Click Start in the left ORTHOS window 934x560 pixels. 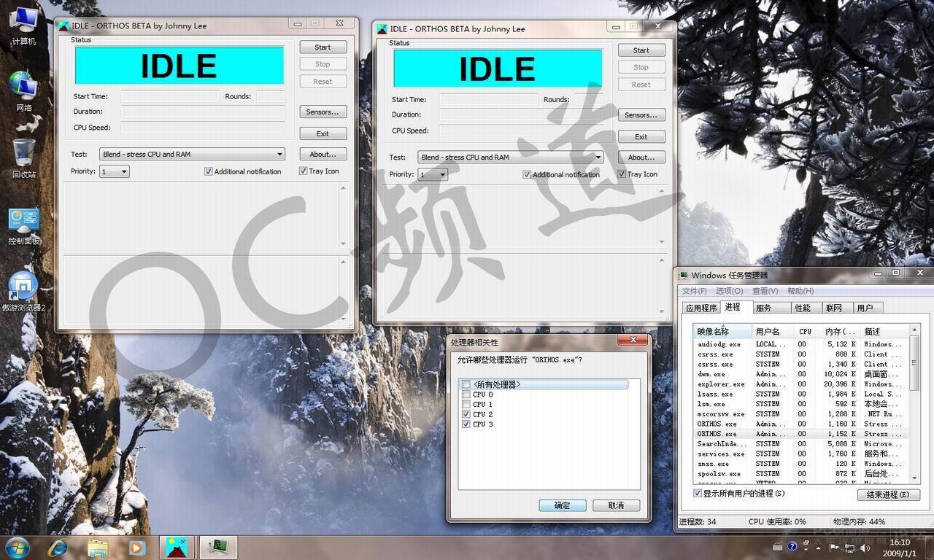click(323, 47)
